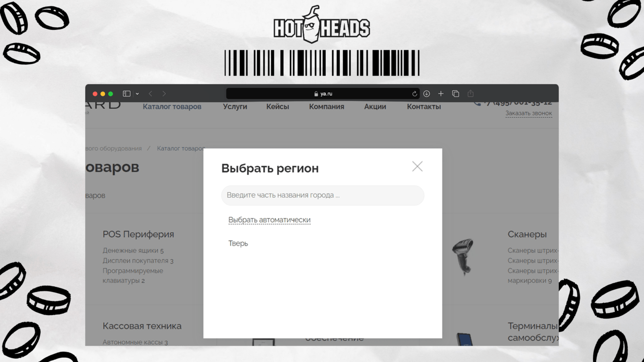Click the share icon in the toolbar
The image size is (644, 362).
click(471, 93)
